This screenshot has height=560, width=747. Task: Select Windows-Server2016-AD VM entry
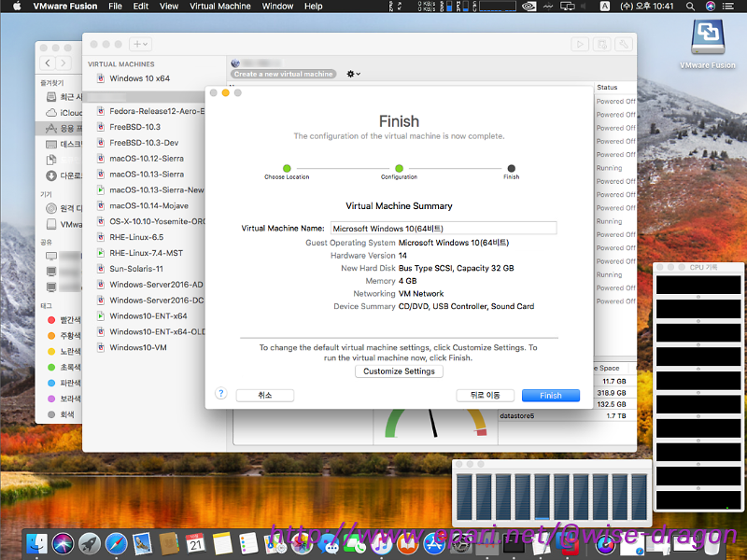point(150,284)
